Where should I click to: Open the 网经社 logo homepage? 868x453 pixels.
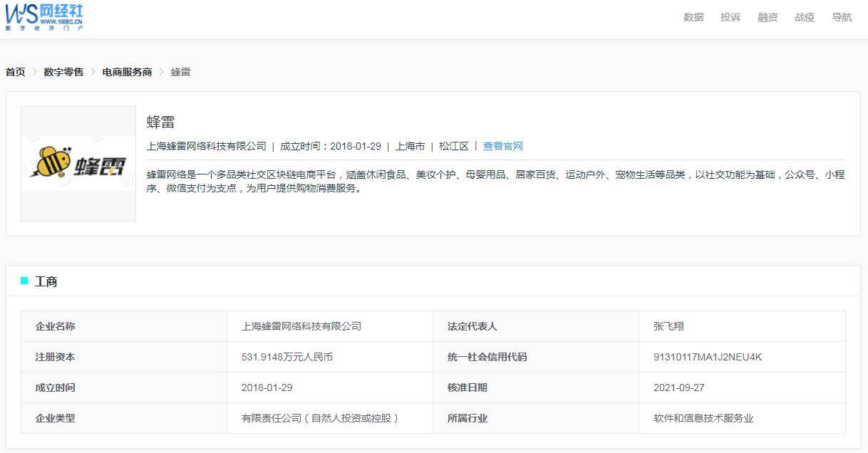click(x=45, y=16)
